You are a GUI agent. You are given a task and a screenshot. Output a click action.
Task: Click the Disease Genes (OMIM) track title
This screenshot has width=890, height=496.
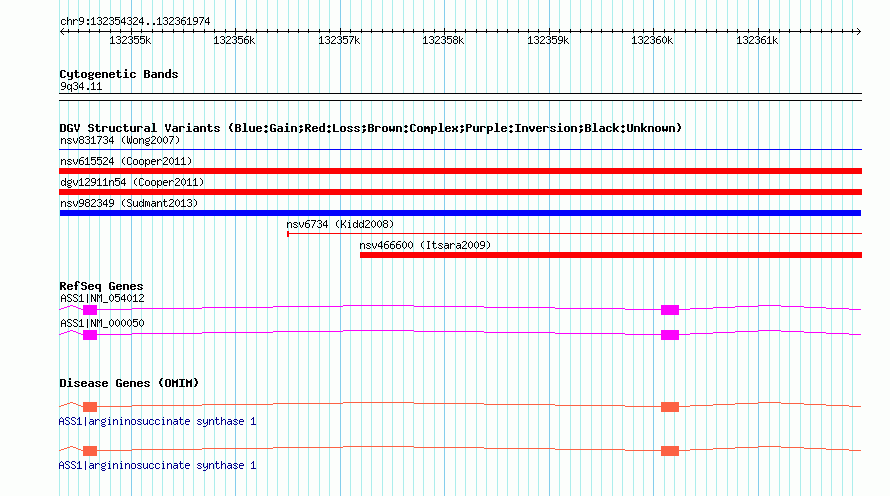(129, 383)
